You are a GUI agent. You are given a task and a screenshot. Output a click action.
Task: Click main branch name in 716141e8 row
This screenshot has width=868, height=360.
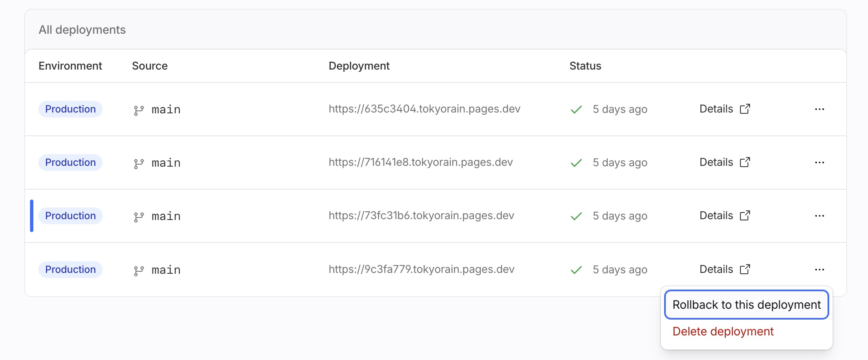166,163
